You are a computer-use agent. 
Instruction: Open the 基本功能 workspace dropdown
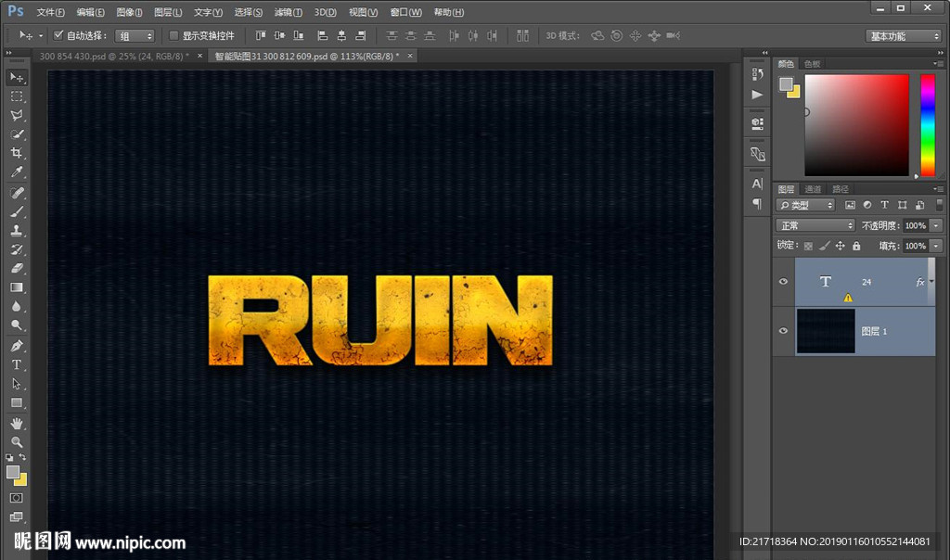(904, 36)
